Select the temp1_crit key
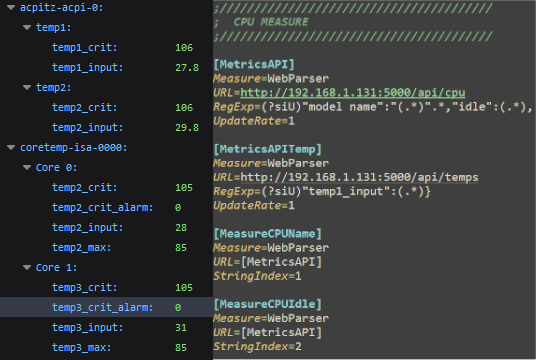Screen dimensions: 536x360 pyautogui.click(x=84, y=48)
